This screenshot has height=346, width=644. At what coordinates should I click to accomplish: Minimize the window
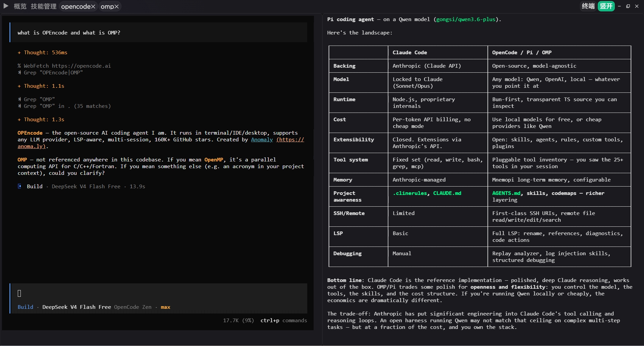620,6
